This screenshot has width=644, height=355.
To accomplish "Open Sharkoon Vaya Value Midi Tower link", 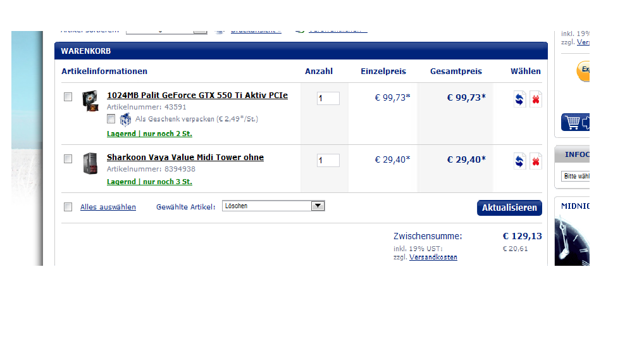I will pyautogui.click(x=185, y=158).
